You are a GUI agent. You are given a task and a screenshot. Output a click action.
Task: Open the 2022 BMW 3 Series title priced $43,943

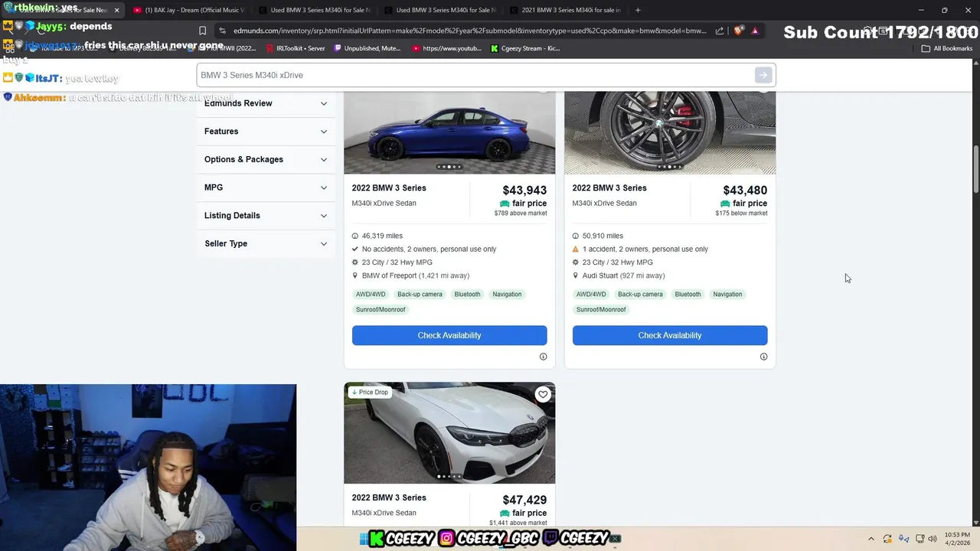(x=389, y=188)
